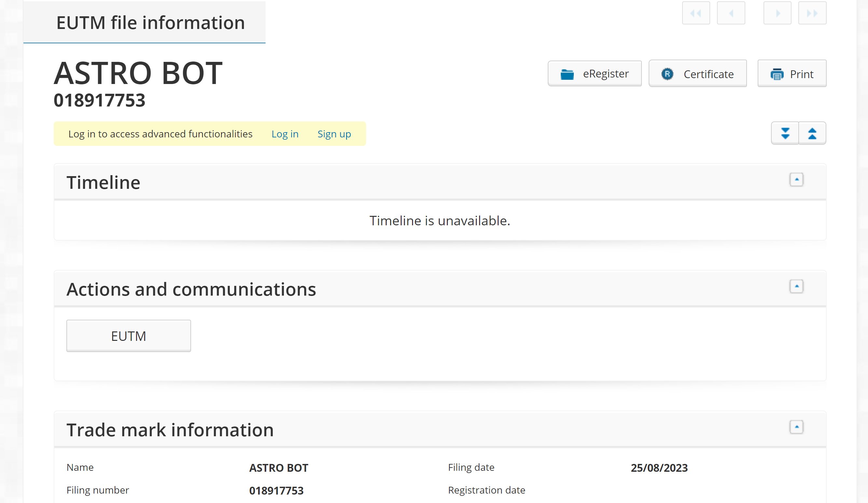The width and height of the screenshot is (868, 503).
Task: Click the ASTRO BOT main title
Action: tap(138, 73)
